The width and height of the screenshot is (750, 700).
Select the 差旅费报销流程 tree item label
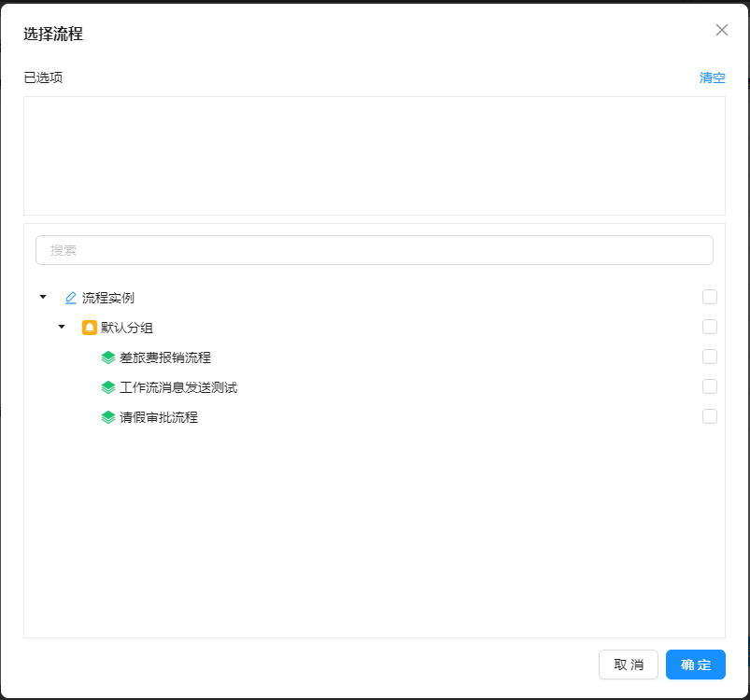click(165, 357)
